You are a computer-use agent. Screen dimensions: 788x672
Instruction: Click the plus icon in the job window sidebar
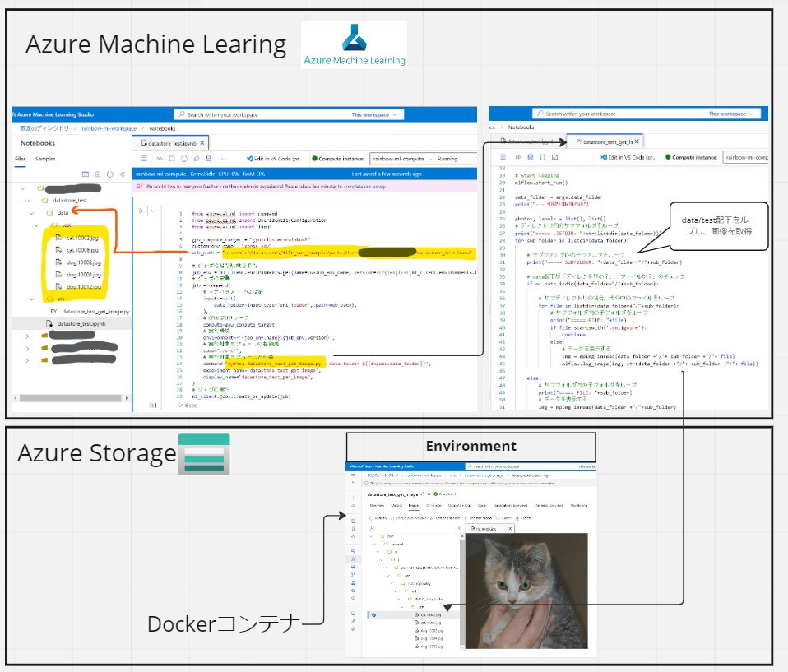pyautogui.click(x=354, y=498)
